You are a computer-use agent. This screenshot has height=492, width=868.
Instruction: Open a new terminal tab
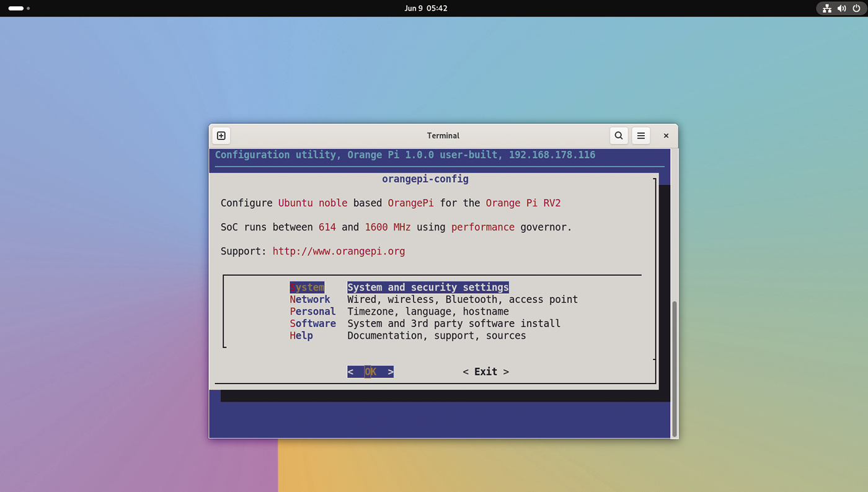(x=221, y=135)
